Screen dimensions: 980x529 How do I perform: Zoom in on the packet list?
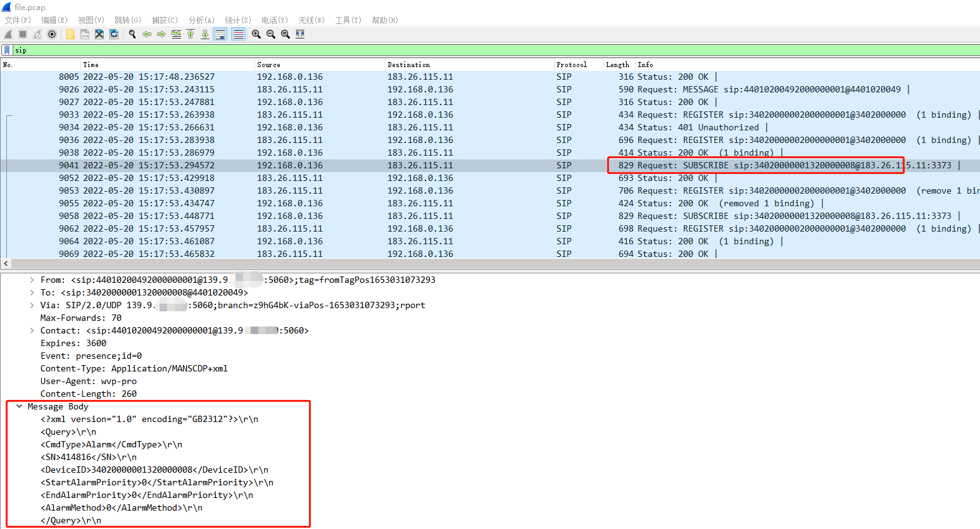click(x=256, y=34)
